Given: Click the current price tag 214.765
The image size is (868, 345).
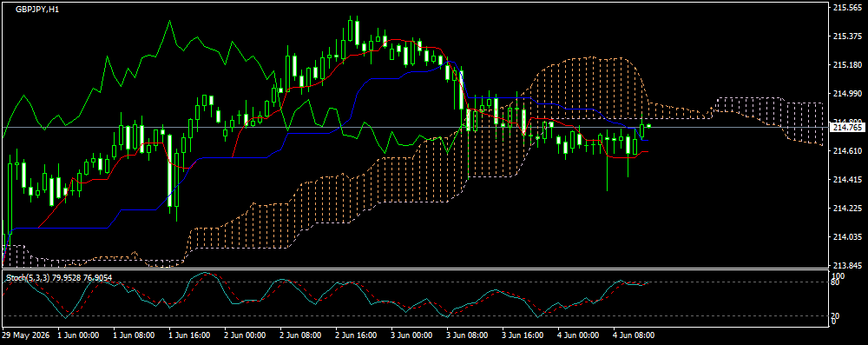Looking at the screenshot, I should tap(847, 128).
